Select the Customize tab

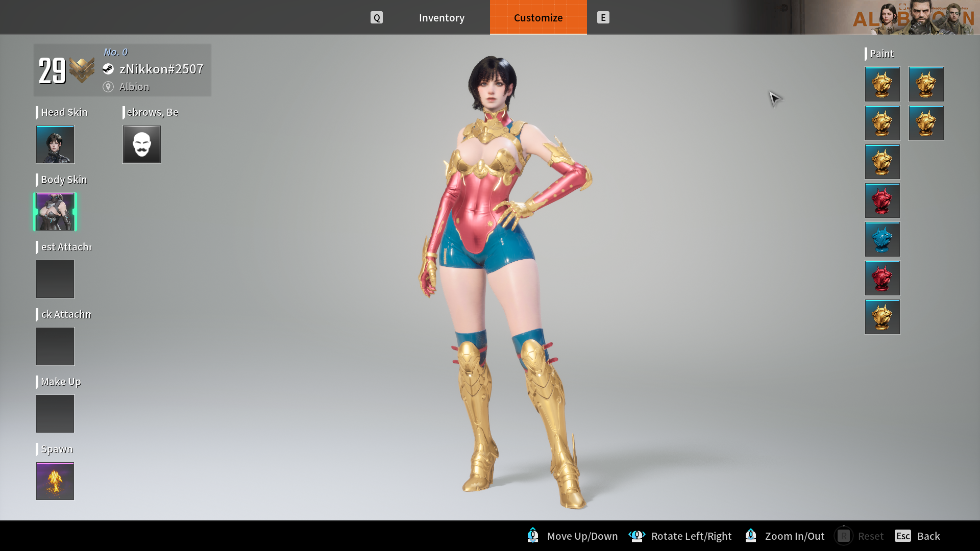tap(538, 17)
